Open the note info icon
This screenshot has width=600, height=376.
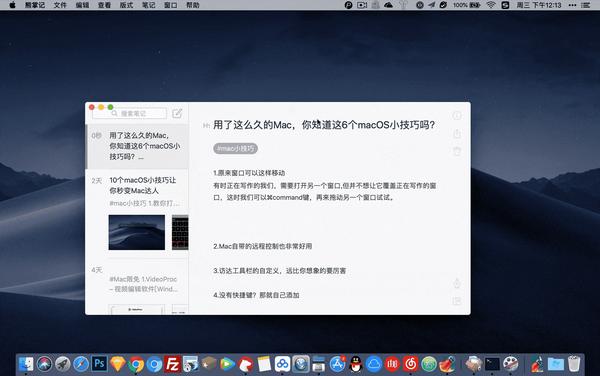click(457, 116)
